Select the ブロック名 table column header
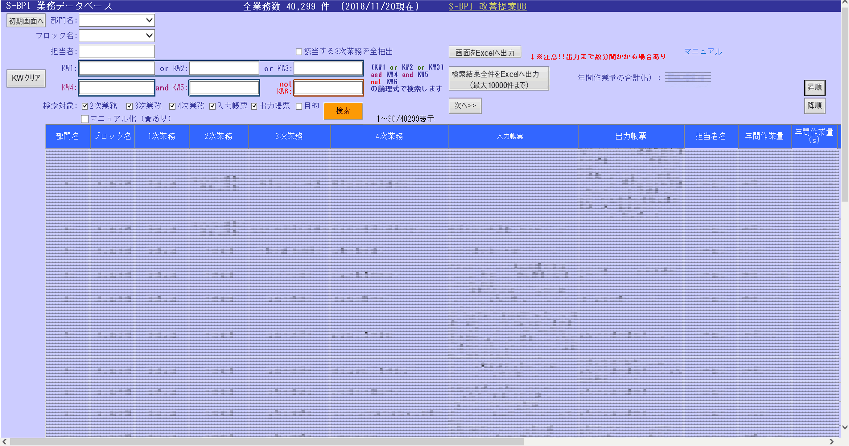 [113, 136]
